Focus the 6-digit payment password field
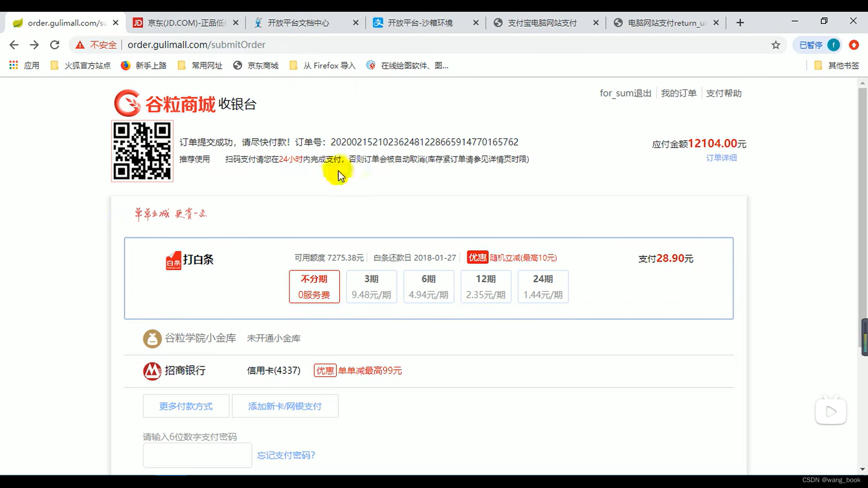The width and height of the screenshot is (868, 488). [x=197, y=455]
